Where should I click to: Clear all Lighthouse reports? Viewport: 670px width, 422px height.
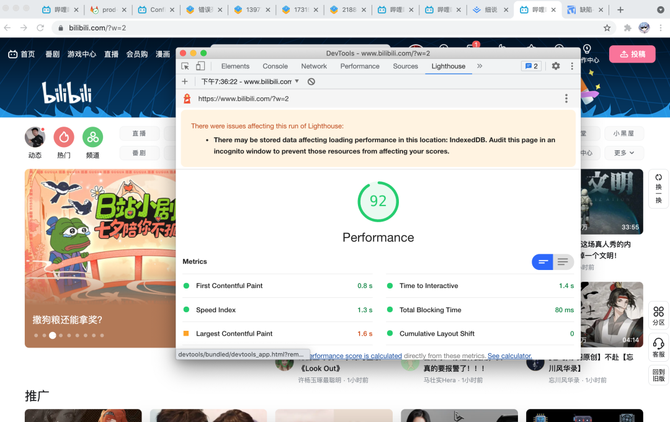(x=311, y=82)
